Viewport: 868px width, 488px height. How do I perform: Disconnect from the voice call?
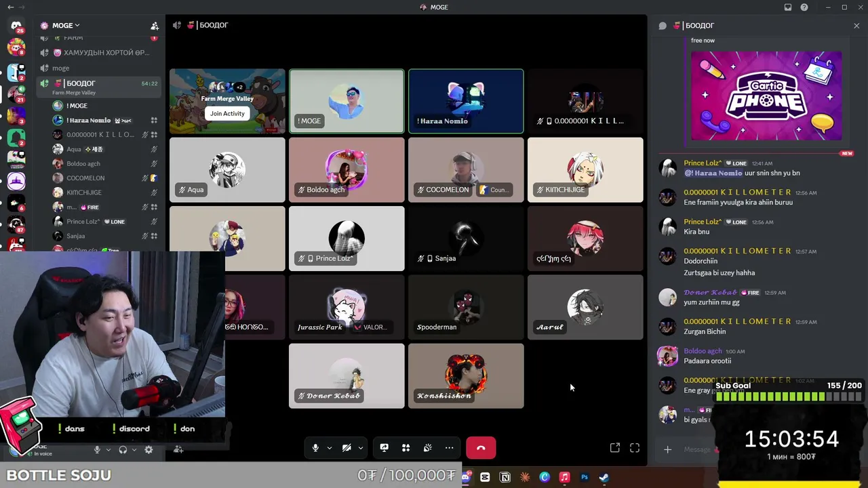(481, 448)
